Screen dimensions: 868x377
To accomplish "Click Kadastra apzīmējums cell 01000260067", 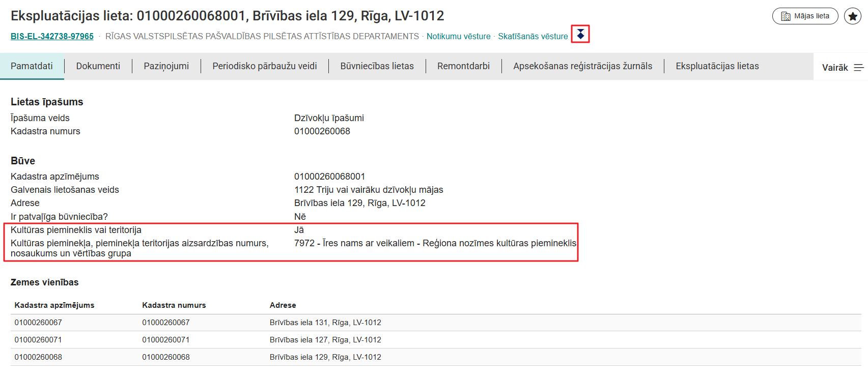I will coord(38,323).
